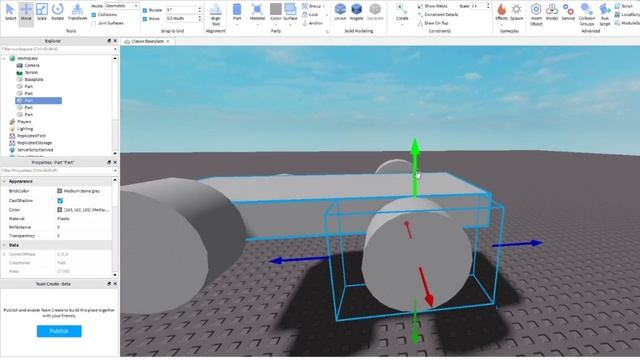Click Draw On Top
Screen dimensions: 640x360
click(x=433, y=23)
